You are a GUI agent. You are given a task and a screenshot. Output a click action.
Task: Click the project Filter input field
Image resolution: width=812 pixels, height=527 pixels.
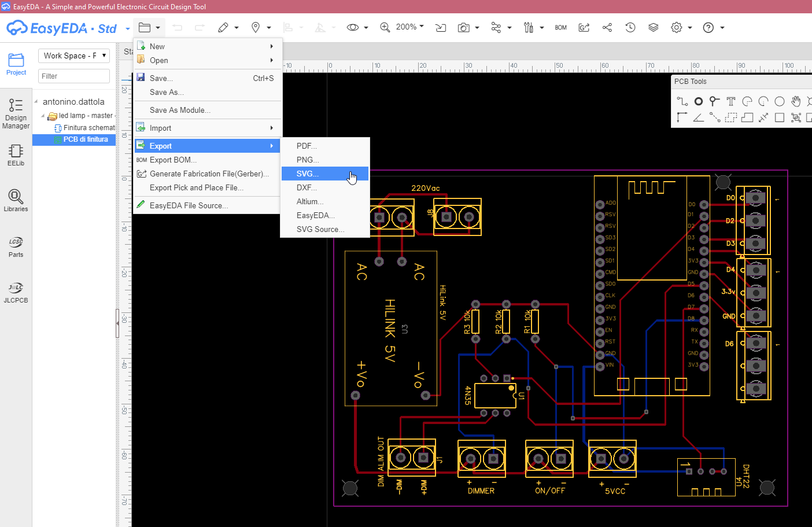pyautogui.click(x=74, y=76)
